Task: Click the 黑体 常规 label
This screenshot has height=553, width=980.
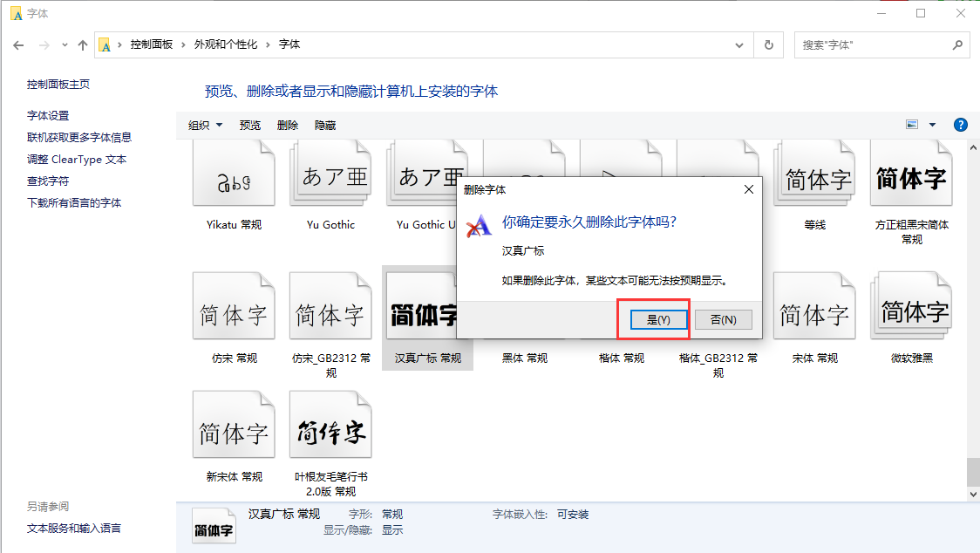Action: (525, 358)
